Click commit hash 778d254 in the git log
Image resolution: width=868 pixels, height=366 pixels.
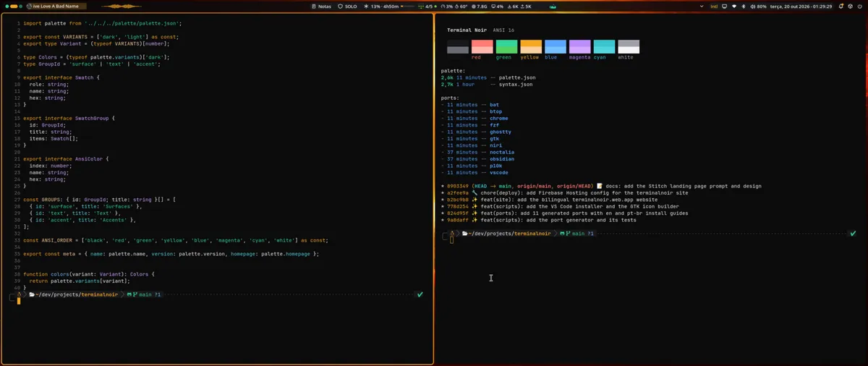[459, 206]
